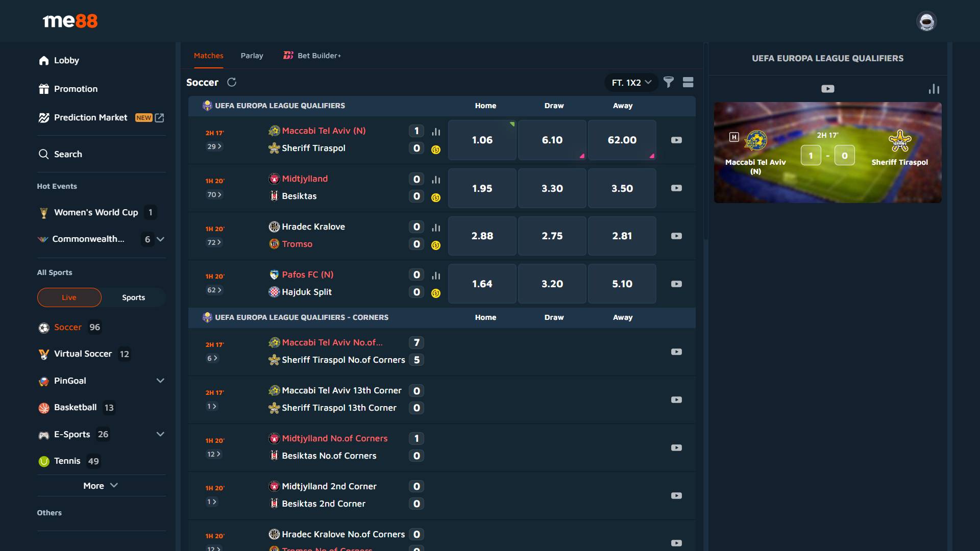Click coin icon on Tromso row
This screenshot has width=980, height=551.
pyautogui.click(x=436, y=245)
